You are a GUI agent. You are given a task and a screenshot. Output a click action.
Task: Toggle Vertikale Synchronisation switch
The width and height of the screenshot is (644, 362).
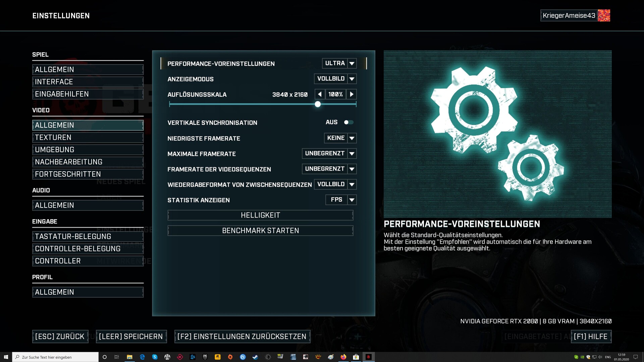pyautogui.click(x=348, y=122)
